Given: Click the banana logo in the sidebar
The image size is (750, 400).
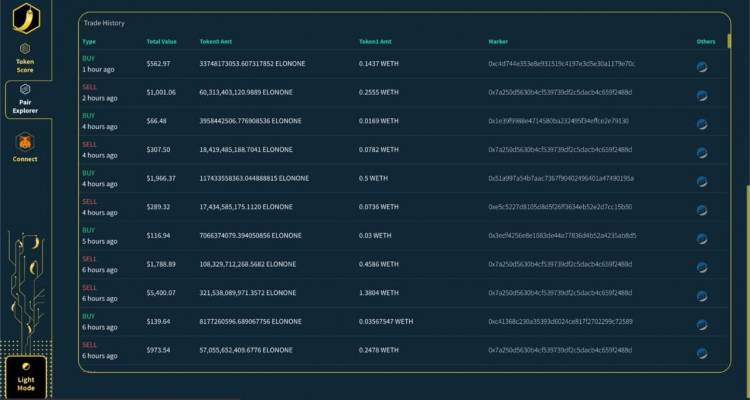Looking at the screenshot, I should (25, 16).
